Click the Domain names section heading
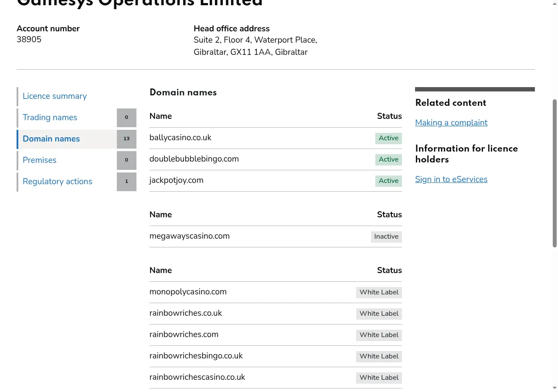The width and height of the screenshot is (558, 392). point(183,92)
